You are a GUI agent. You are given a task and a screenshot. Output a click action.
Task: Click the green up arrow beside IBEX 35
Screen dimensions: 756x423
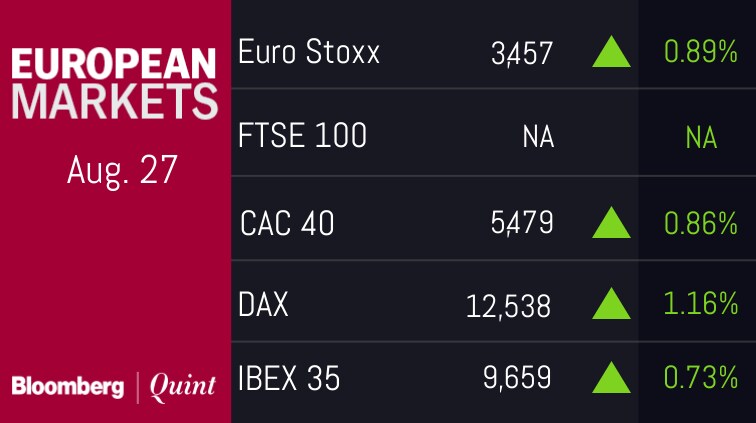(611, 377)
